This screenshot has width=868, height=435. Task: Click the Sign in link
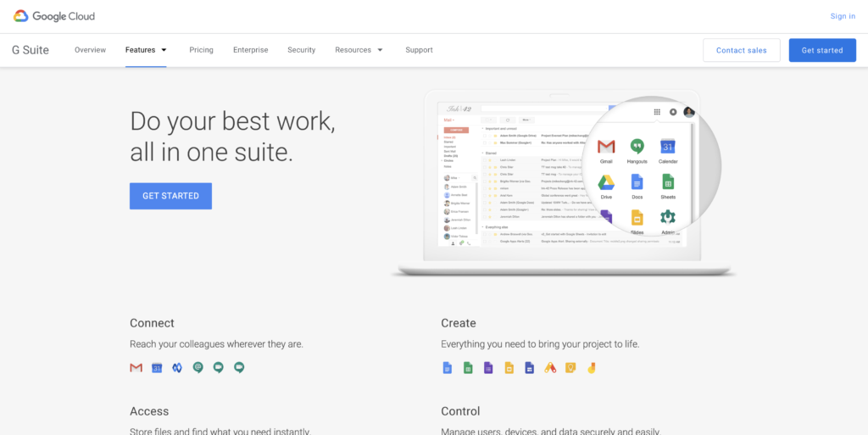point(843,16)
